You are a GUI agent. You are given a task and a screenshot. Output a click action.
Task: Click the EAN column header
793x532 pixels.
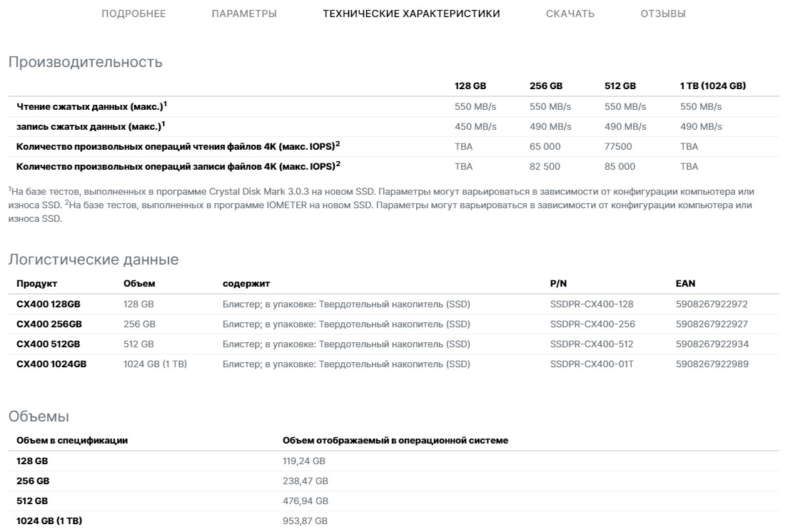[685, 283]
